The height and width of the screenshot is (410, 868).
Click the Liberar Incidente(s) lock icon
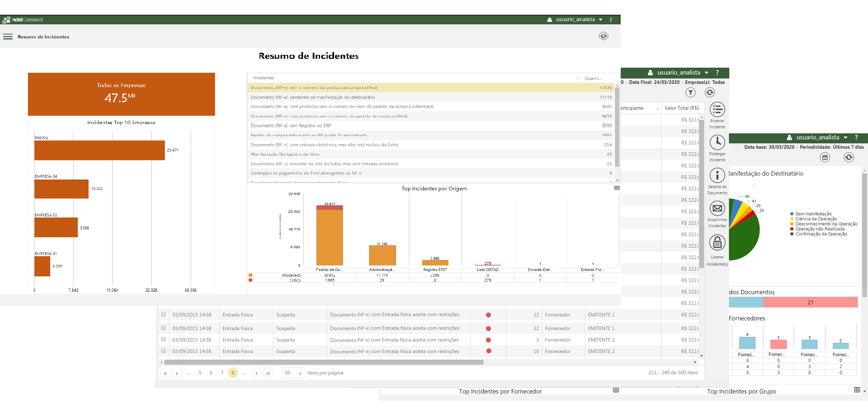click(717, 243)
